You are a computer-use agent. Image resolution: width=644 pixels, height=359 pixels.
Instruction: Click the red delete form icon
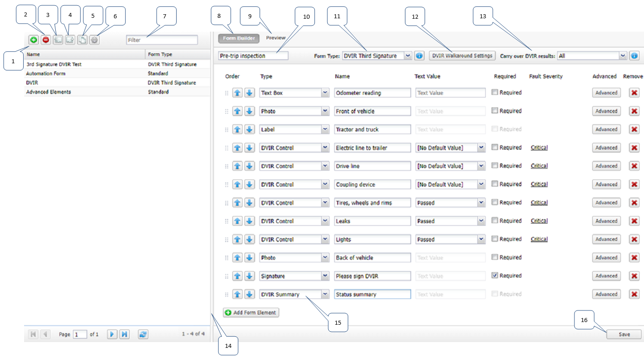[45, 40]
